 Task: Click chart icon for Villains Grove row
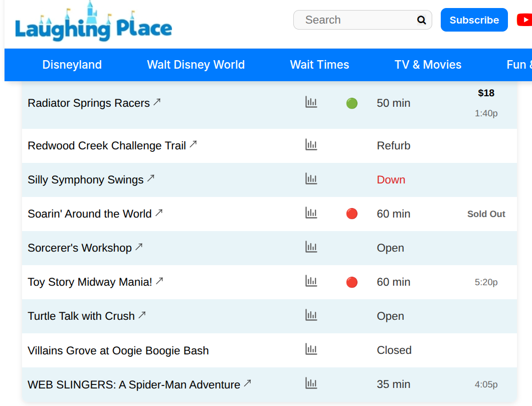click(311, 349)
